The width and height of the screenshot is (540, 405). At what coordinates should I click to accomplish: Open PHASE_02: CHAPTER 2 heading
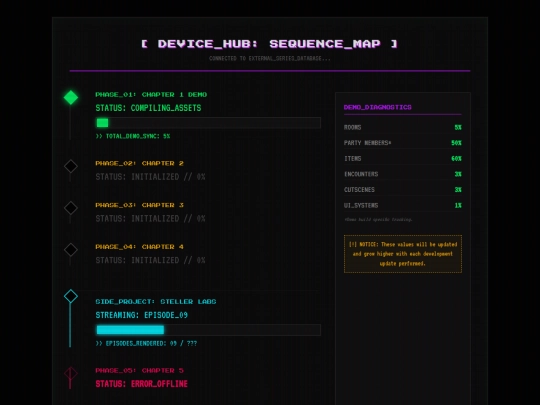(139, 163)
